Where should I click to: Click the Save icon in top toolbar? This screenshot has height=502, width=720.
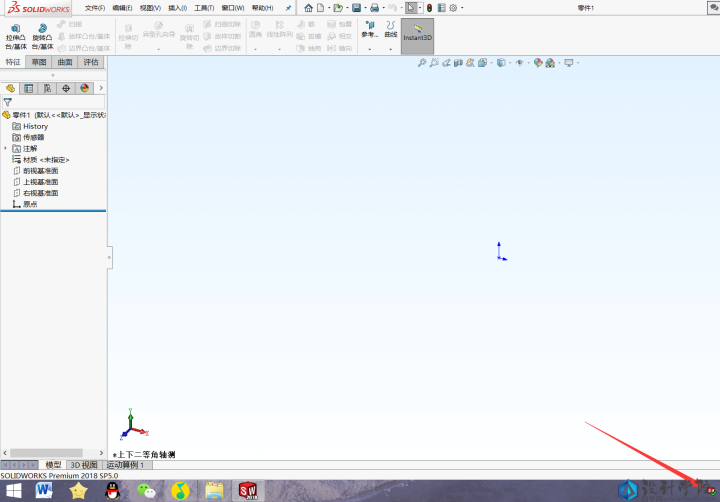pyautogui.click(x=356, y=8)
